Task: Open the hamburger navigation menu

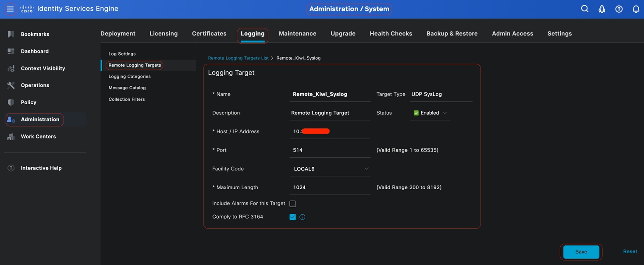Action: pos(10,9)
